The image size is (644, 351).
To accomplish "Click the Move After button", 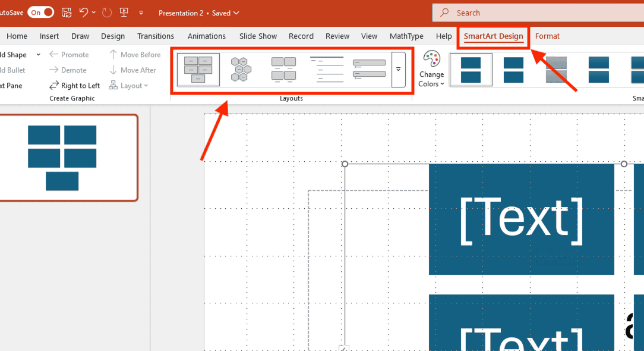I will point(132,70).
